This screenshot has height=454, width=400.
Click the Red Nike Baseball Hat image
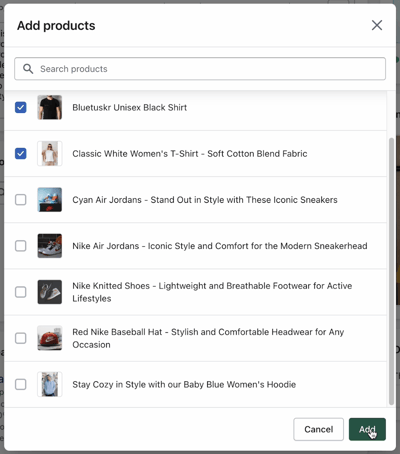50,338
